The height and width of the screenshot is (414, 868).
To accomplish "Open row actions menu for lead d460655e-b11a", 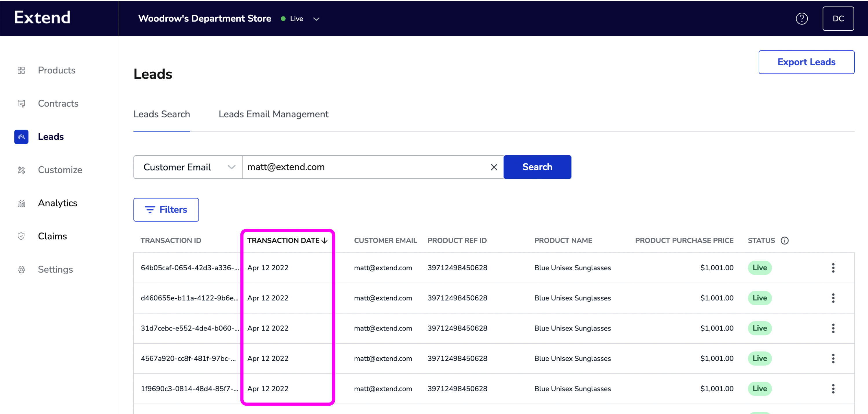I will tap(833, 298).
